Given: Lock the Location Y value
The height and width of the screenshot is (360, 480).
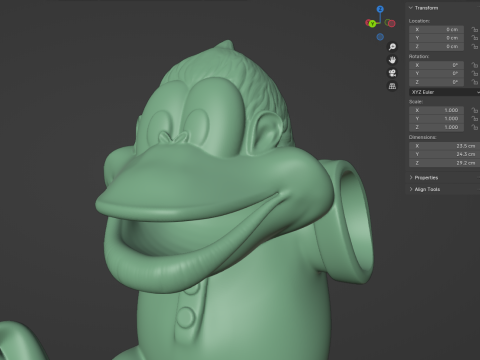Looking at the screenshot, I should 475,38.
